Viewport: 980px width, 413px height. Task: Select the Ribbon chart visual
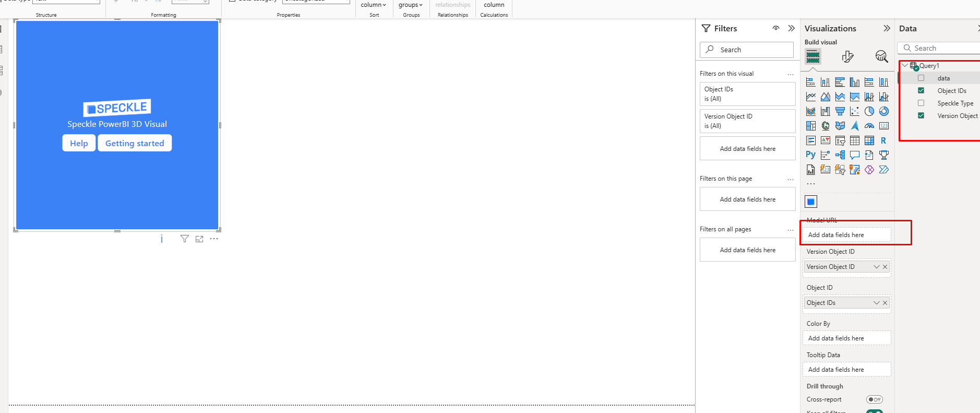pyautogui.click(x=810, y=111)
